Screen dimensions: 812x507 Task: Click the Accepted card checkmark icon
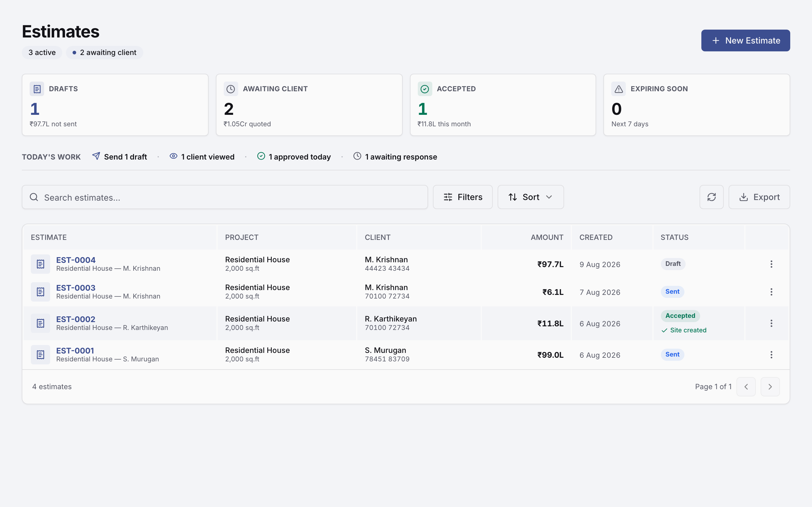coord(425,89)
